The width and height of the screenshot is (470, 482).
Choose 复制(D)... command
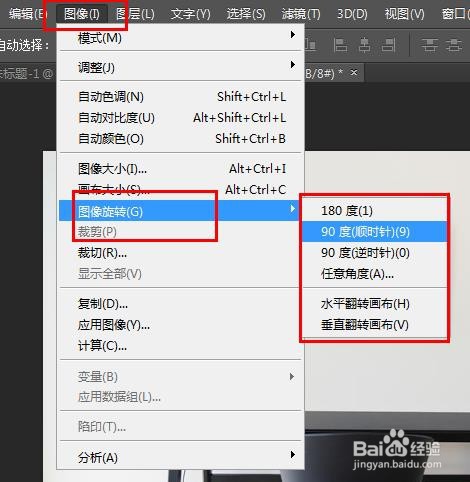pos(180,304)
